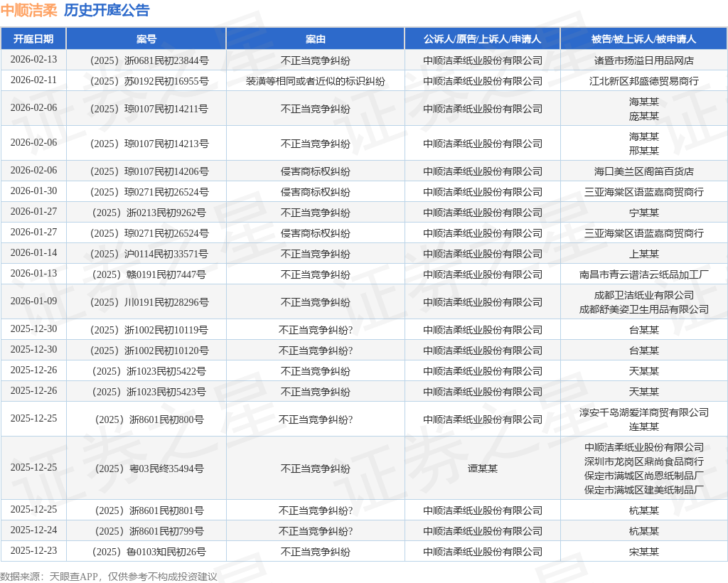Click case number 川0191民初28296号
Viewport: 728px width, 583px height.
[x=149, y=303]
